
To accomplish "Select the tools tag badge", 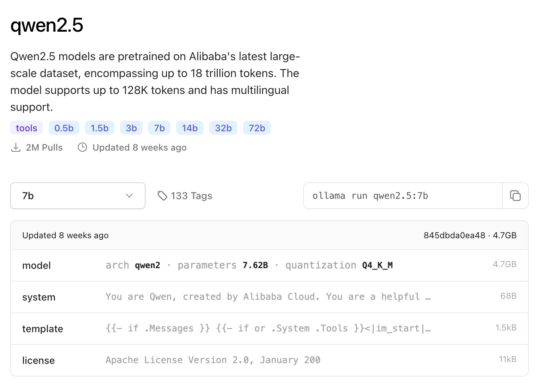I will point(26,128).
